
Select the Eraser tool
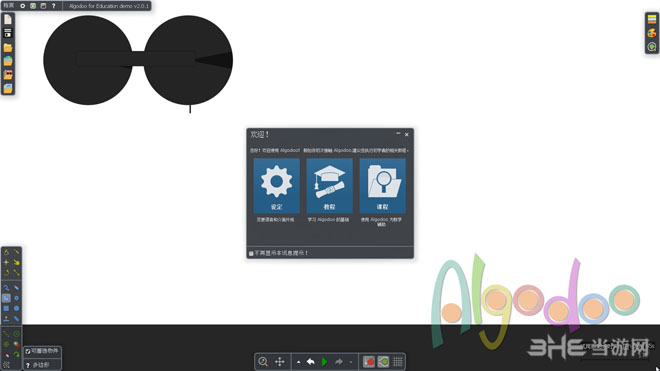tap(16, 288)
